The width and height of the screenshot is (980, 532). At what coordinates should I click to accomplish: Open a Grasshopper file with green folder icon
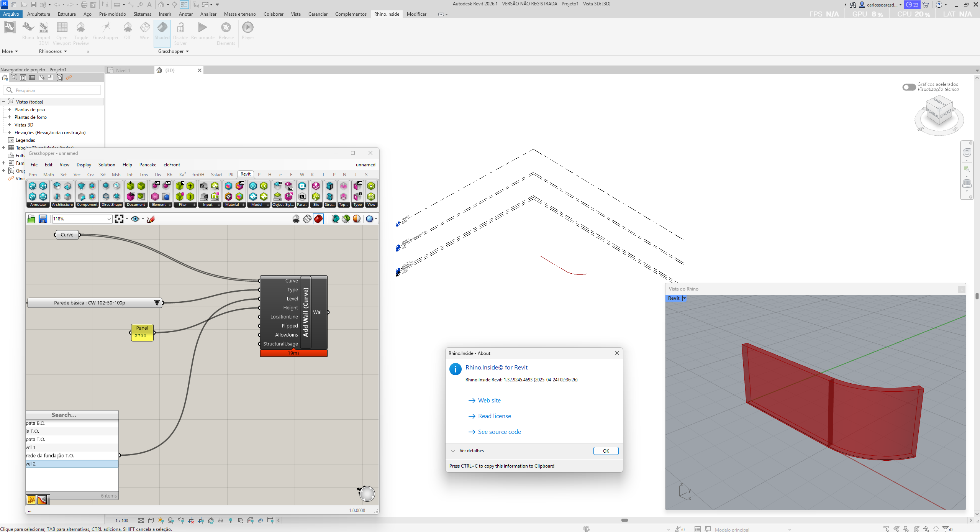[31, 219]
